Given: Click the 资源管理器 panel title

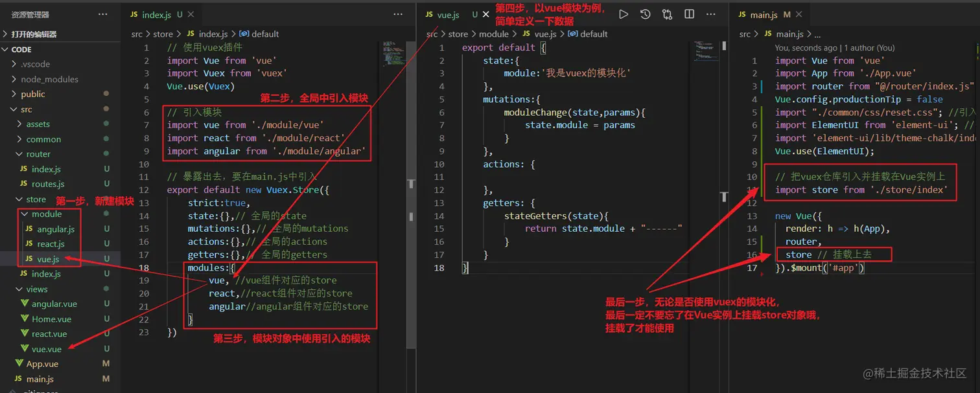Looking at the screenshot, I should tap(30, 14).
